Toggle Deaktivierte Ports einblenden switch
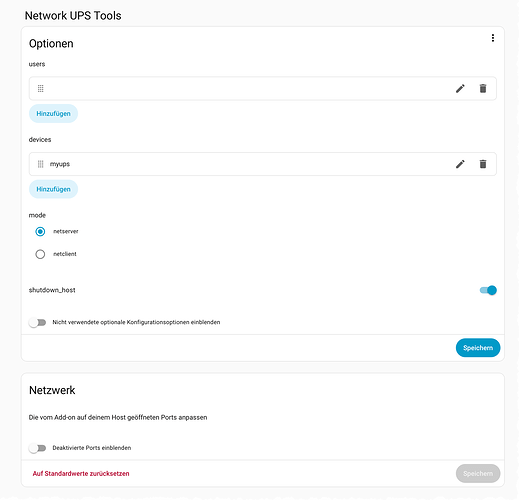This screenshot has height=500, width=519. (x=37, y=448)
